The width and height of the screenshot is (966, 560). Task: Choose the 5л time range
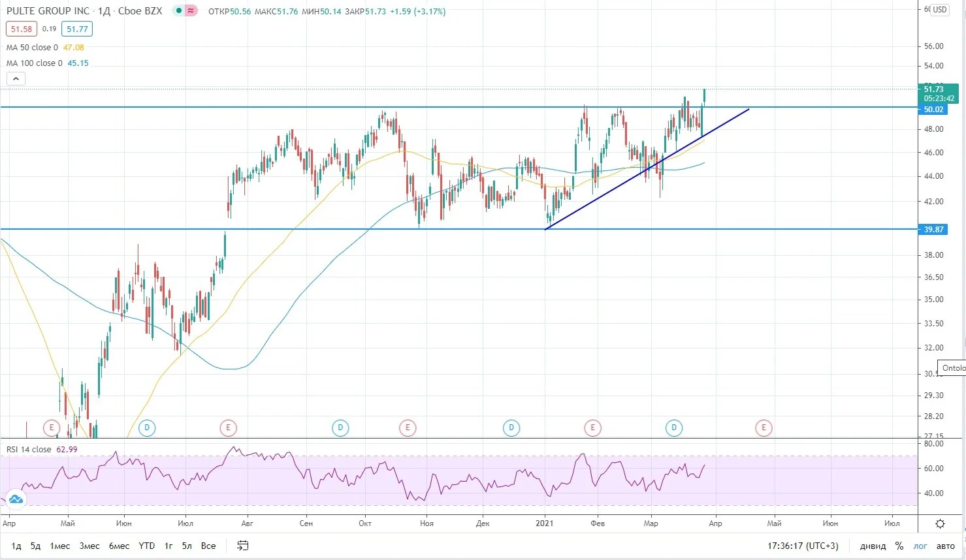(x=187, y=546)
